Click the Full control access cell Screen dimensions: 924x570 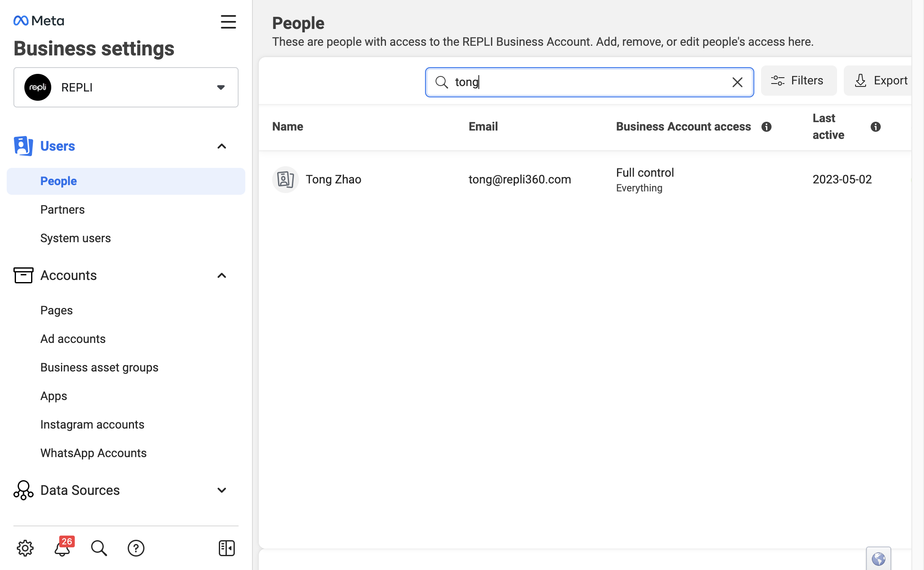pos(645,180)
